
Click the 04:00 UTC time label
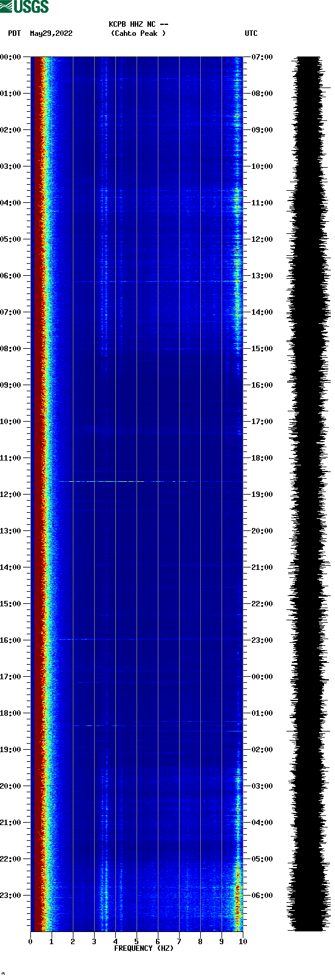[x=262, y=823]
